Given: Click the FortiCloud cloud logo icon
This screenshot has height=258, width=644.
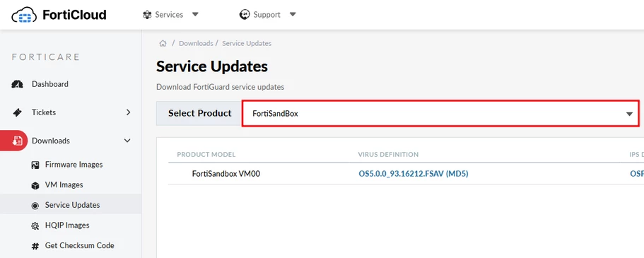Looking at the screenshot, I should pyautogui.click(x=24, y=16).
